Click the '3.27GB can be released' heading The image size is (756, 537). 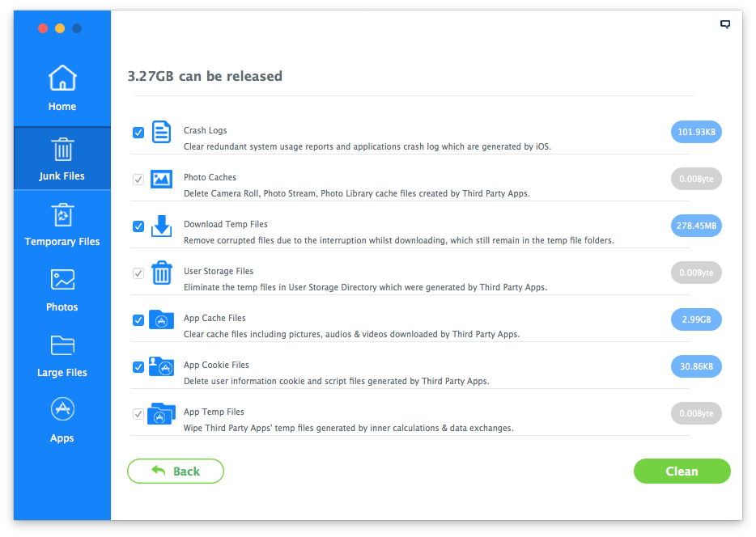tap(205, 76)
